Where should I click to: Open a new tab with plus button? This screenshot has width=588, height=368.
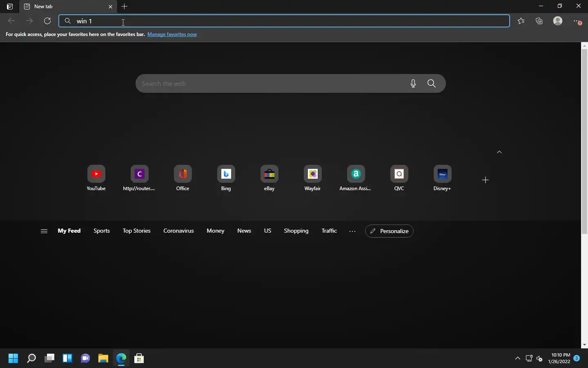pos(125,7)
